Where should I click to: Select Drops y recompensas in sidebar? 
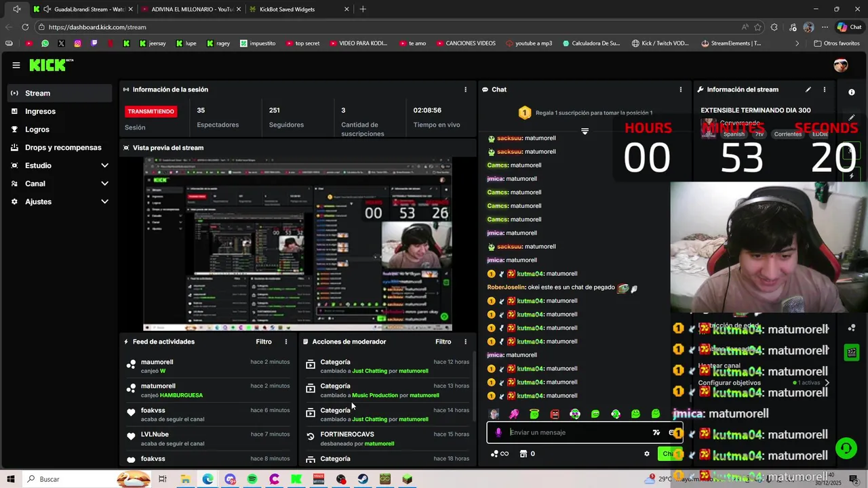pos(60,148)
